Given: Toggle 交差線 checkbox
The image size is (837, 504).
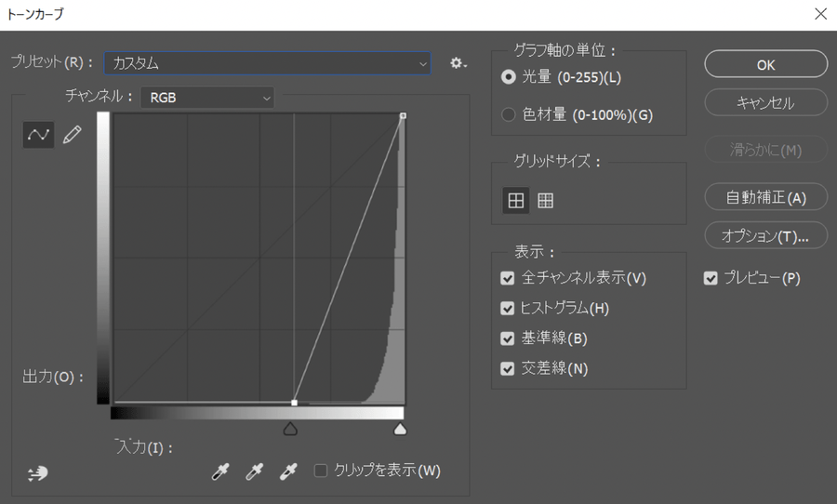Looking at the screenshot, I should point(507,368).
